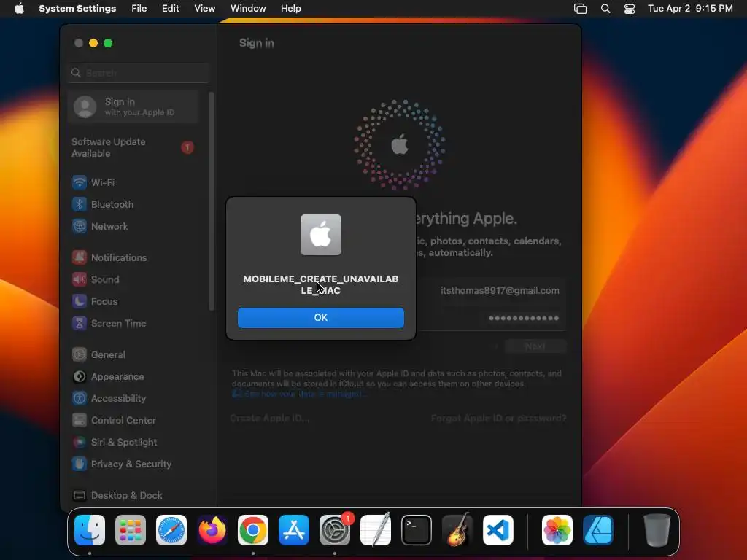Open the General gear icon

pyautogui.click(x=79, y=355)
